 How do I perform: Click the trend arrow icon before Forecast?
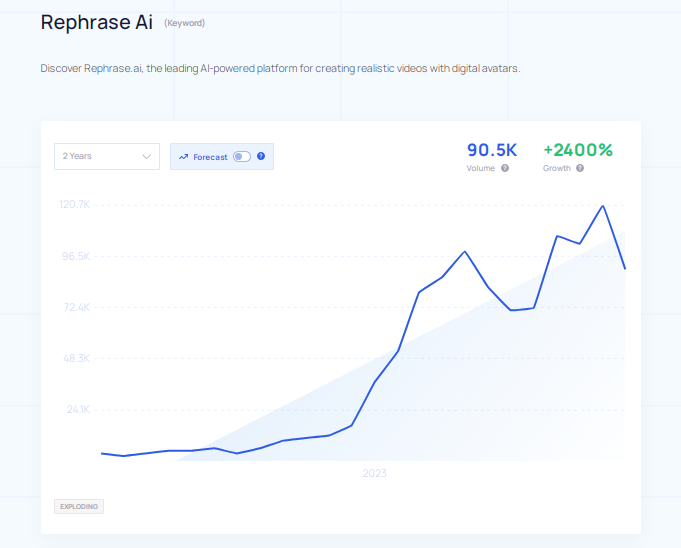point(183,157)
